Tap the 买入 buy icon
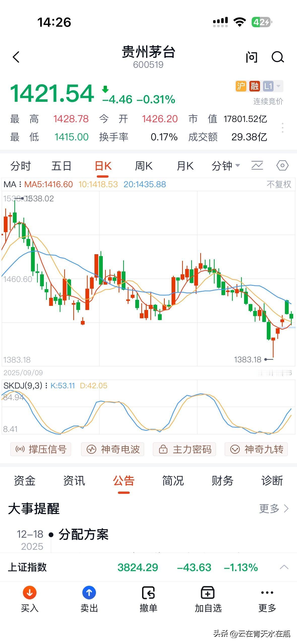The height and width of the screenshot is (644, 297). pos(30,599)
